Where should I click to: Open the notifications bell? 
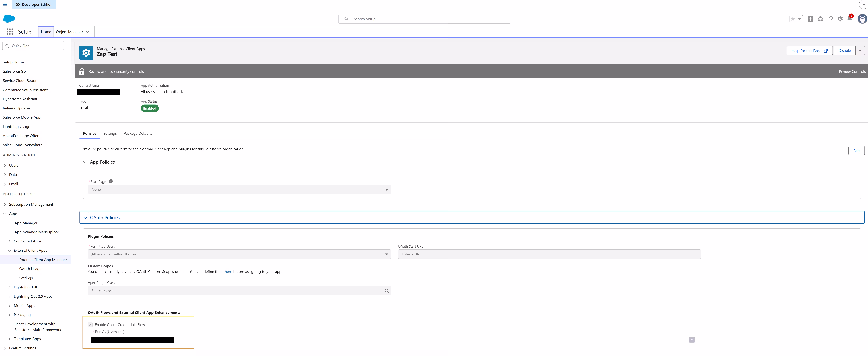click(849, 19)
